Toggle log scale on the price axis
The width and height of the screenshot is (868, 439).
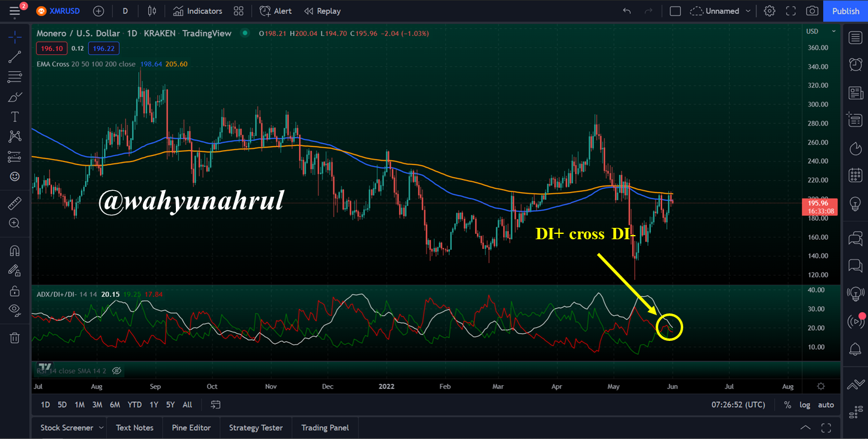coord(805,405)
